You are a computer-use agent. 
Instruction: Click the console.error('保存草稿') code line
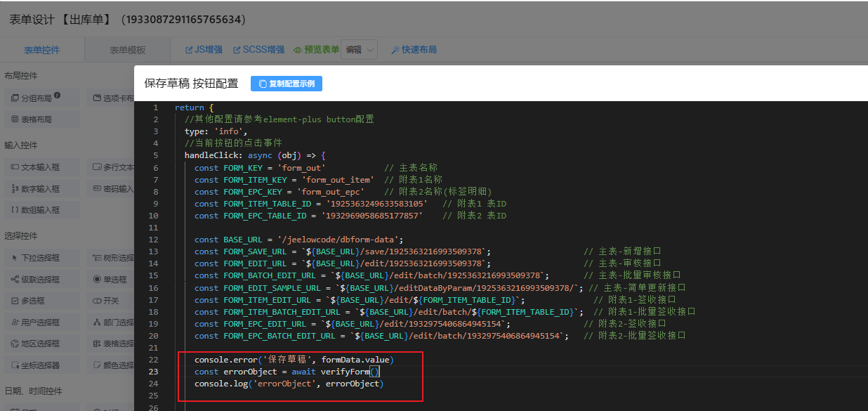[294, 360]
